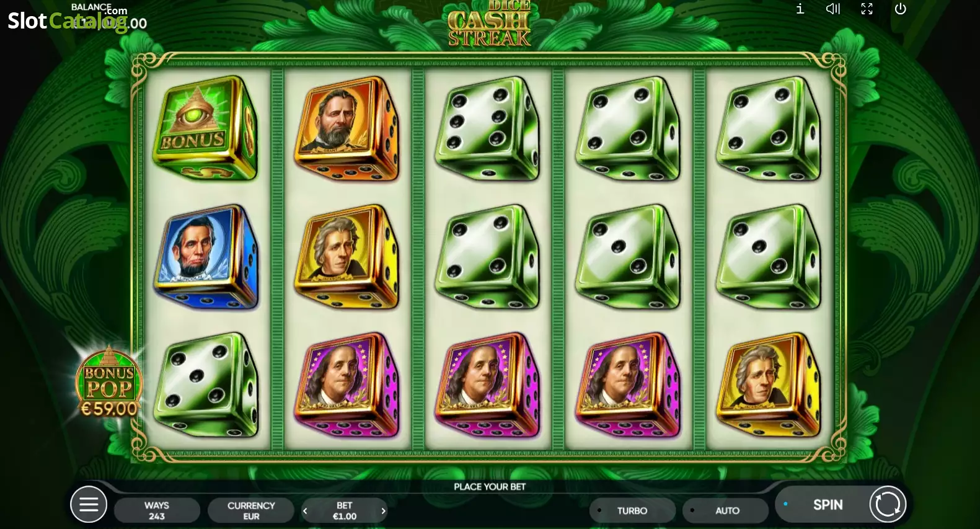The image size is (980, 529).
Task: Click the Bet €1.00 display
Action: (345, 510)
